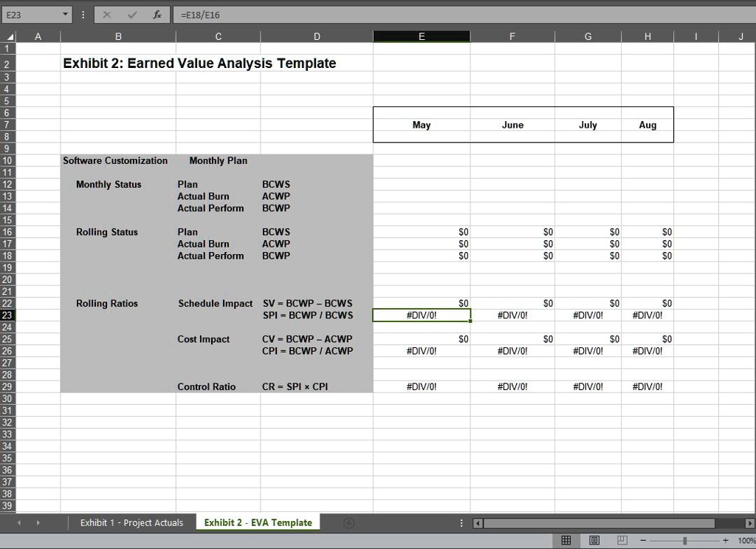This screenshot has width=756, height=549.
Task: Click the left sheet navigation arrow
Action: pos(19,522)
